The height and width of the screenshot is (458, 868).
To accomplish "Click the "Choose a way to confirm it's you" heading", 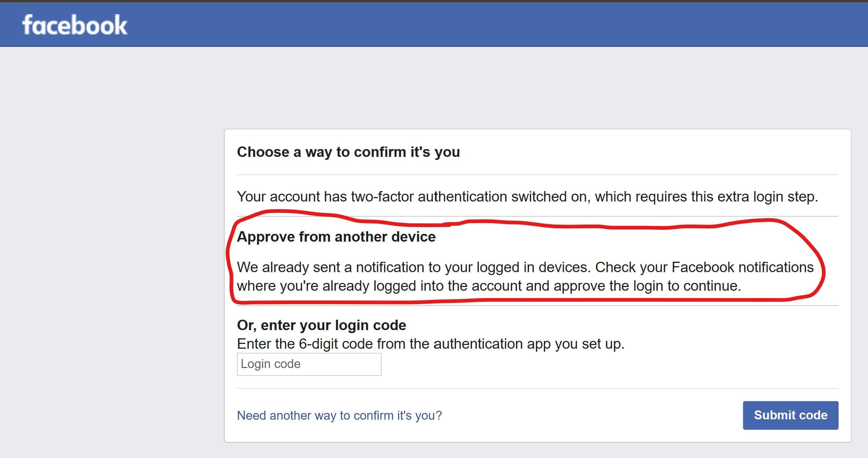I will pyautogui.click(x=348, y=152).
